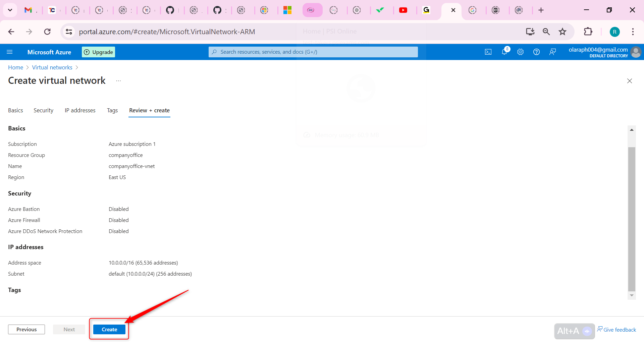Close the active browser tab
The height and width of the screenshot is (342, 644).
[x=453, y=10]
